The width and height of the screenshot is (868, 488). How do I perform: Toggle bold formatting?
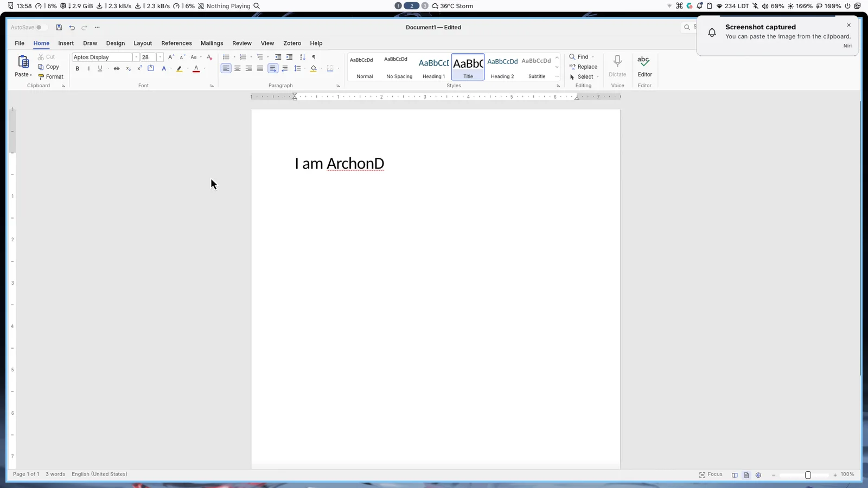tap(78, 68)
